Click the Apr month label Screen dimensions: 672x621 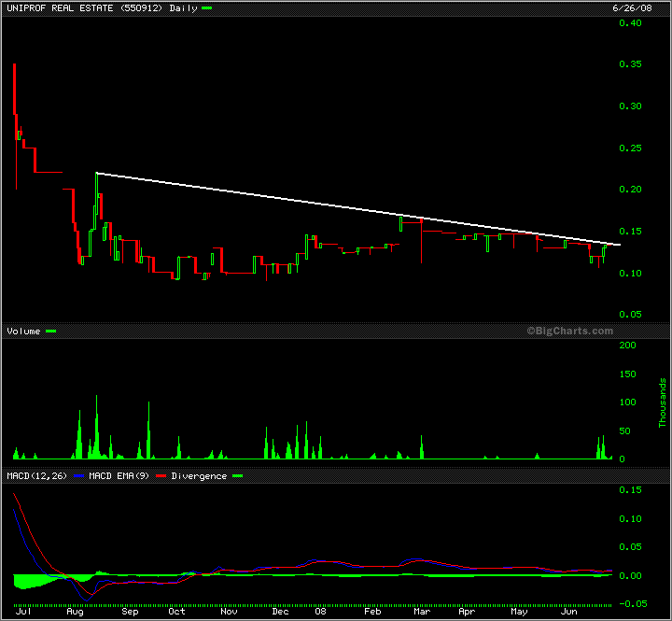pos(467,611)
